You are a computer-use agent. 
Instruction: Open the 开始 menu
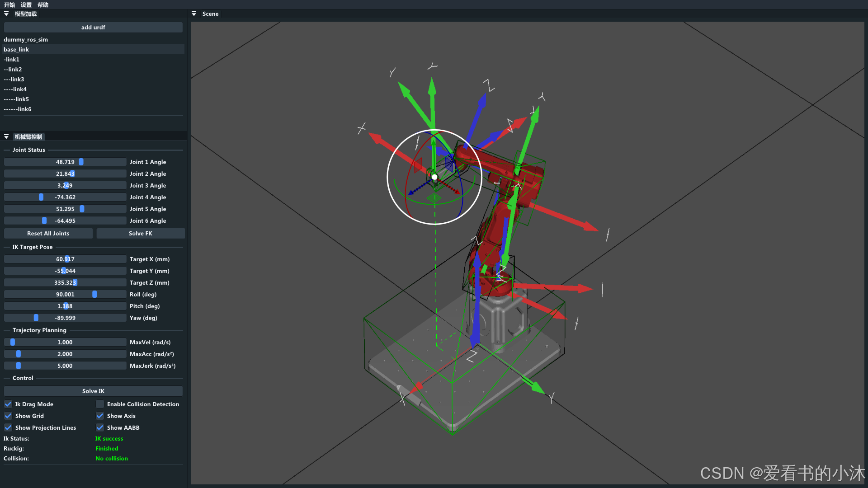[x=9, y=5]
